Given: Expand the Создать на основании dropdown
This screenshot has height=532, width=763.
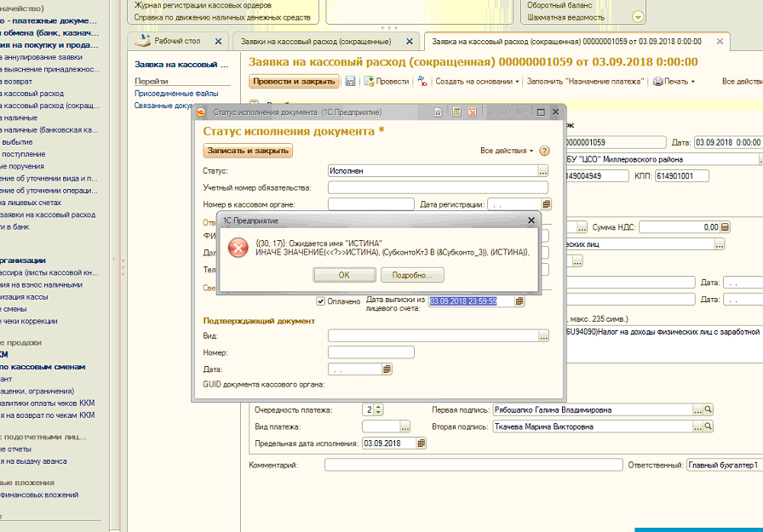Looking at the screenshot, I should [477, 82].
